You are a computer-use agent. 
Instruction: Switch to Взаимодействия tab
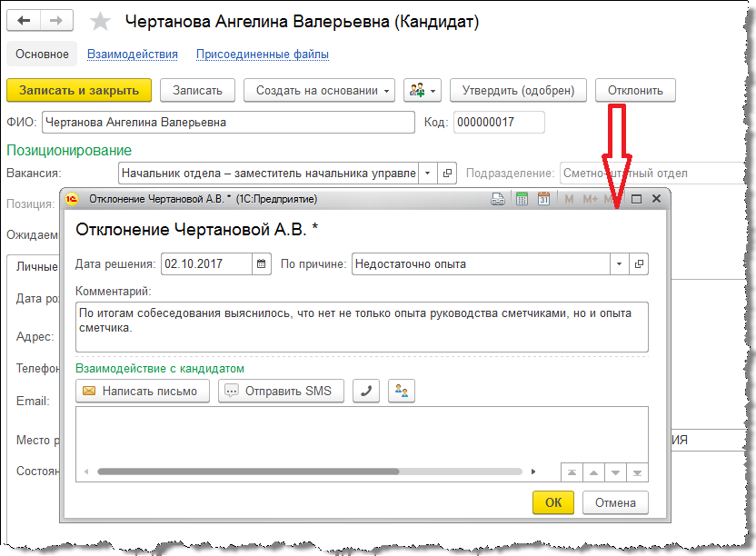click(132, 55)
